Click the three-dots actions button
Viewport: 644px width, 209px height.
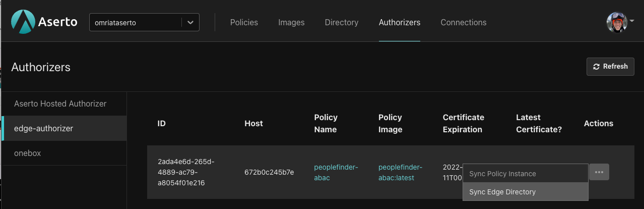[x=599, y=172]
